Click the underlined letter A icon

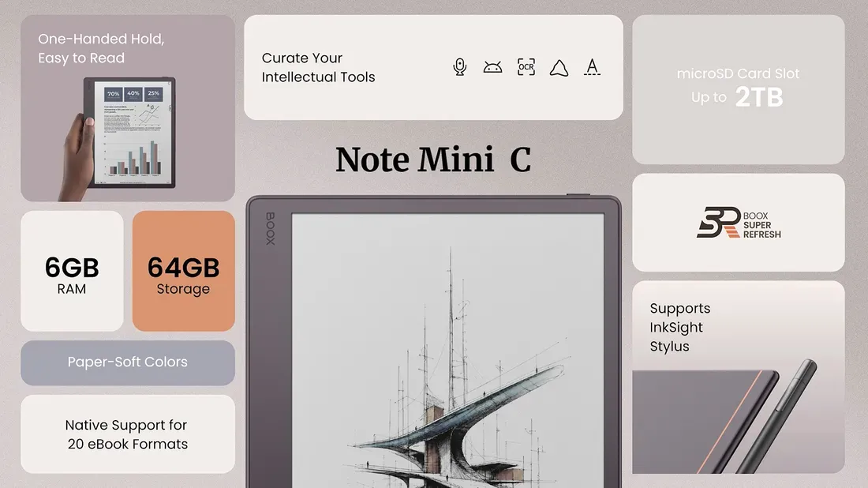pyautogui.click(x=593, y=67)
